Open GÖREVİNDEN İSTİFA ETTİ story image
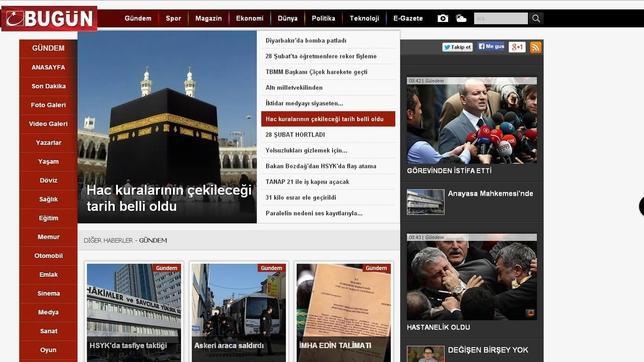This screenshot has width=644, height=362. [472, 120]
